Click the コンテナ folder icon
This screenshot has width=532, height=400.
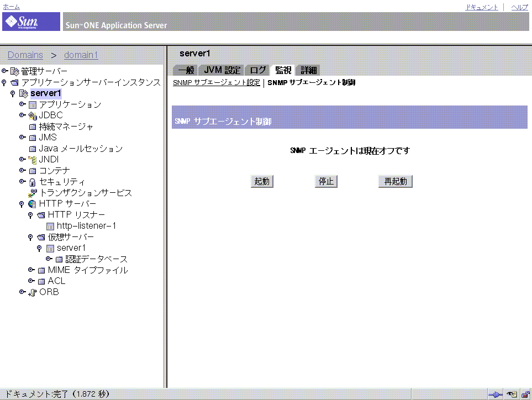click(33, 171)
